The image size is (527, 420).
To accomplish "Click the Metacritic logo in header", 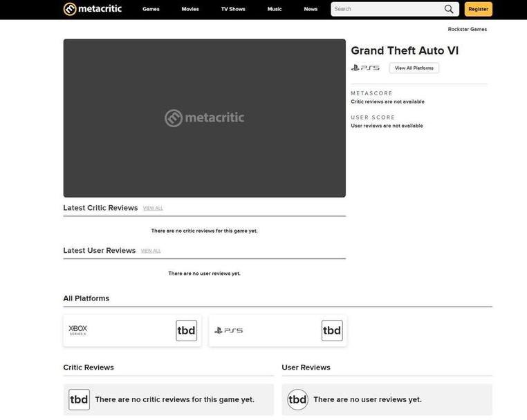I will point(93,9).
